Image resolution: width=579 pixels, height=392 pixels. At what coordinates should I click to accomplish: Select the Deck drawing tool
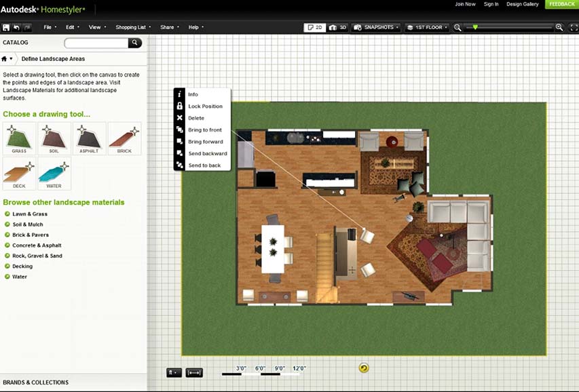click(x=19, y=174)
